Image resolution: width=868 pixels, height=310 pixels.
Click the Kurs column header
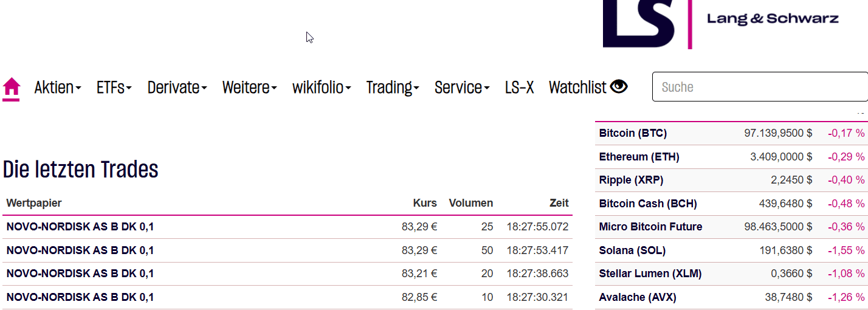[x=425, y=203]
